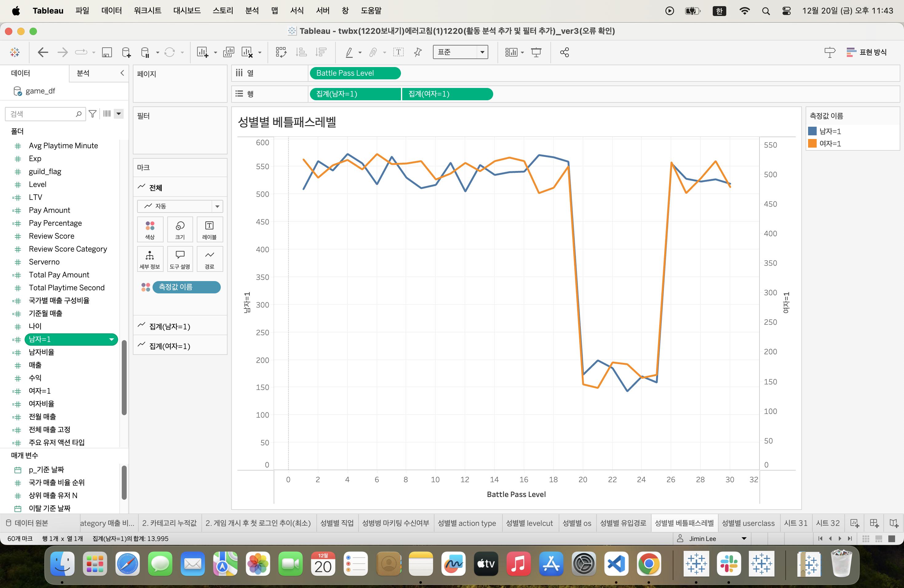
Task: Open the Tooltip marks card button
Action: tap(180, 259)
